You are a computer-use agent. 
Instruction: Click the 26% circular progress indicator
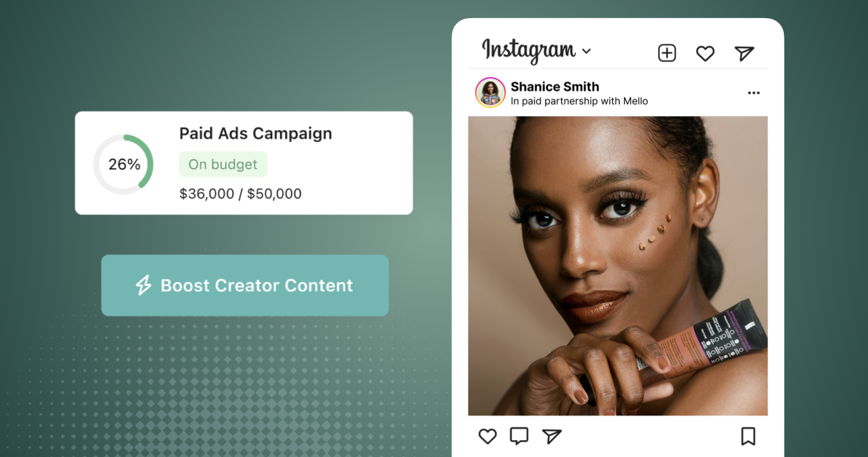pyautogui.click(x=123, y=165)
